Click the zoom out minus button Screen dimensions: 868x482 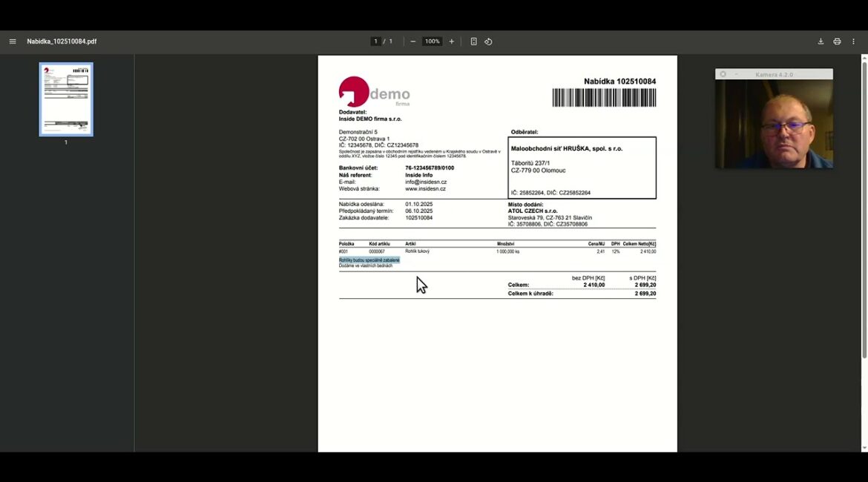click(413, 42)
